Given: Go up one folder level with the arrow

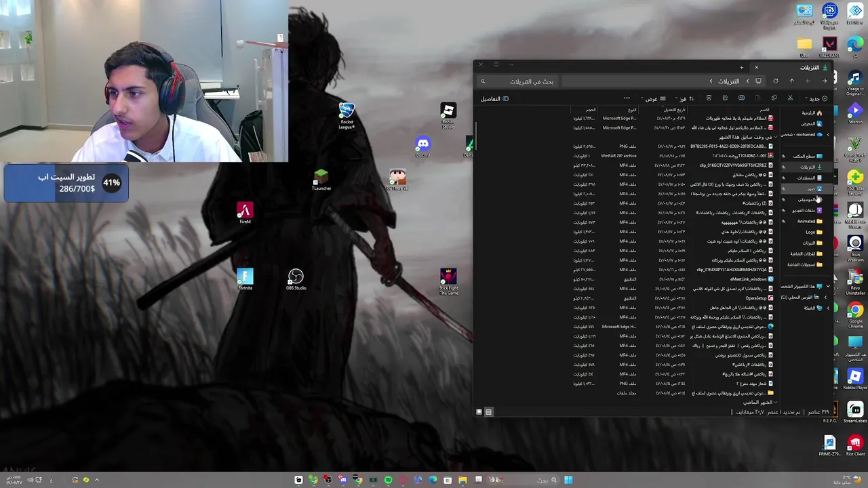Looking at the screenshot, I should tap(791, 81).
